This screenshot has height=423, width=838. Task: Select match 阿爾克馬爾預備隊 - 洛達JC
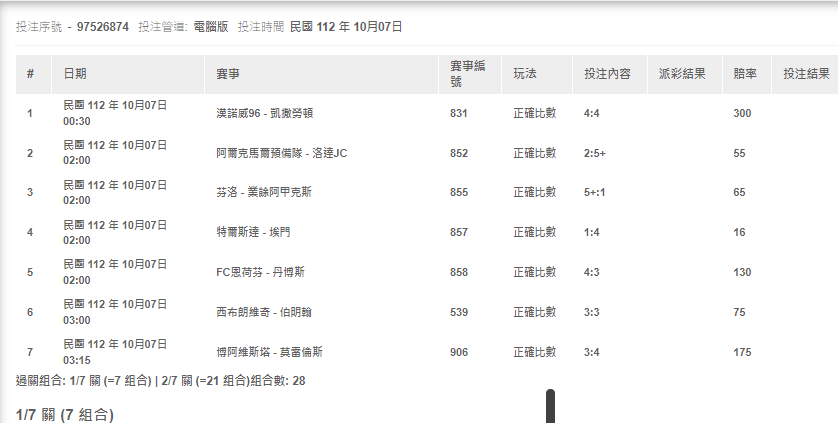pyautogui.click(x=282, y=153)
